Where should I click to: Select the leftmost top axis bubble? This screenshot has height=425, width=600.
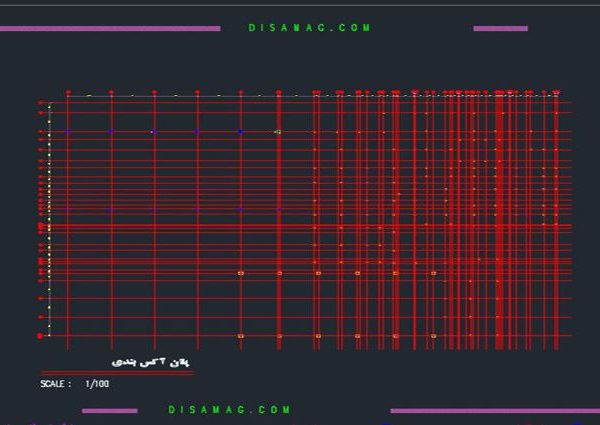tap(68, 93)
